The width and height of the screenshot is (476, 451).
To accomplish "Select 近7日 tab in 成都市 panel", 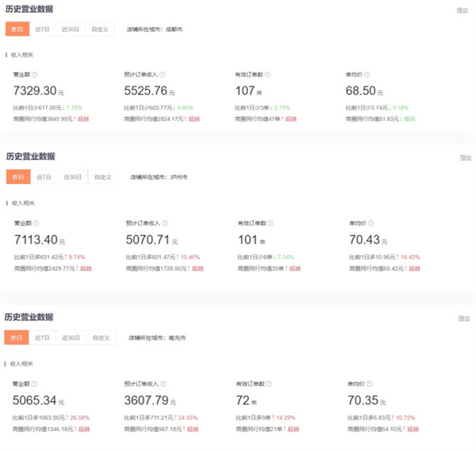I will tap(43, 29).
